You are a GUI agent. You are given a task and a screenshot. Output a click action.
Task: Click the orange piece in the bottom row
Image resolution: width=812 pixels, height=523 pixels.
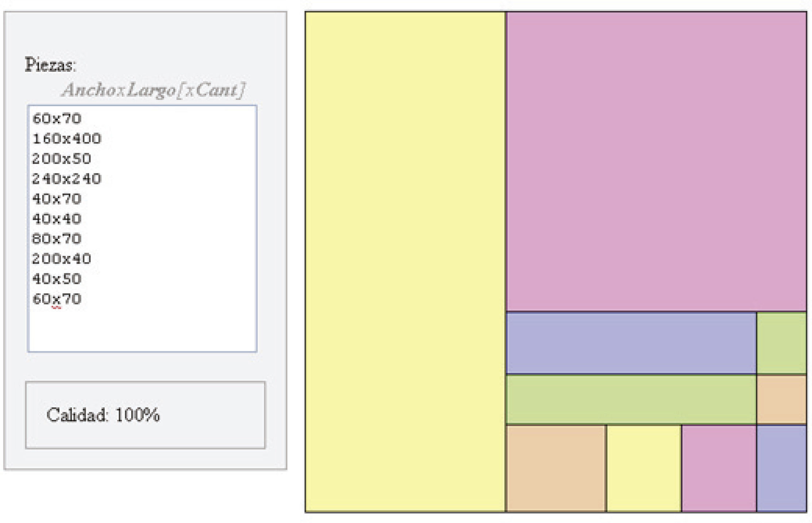point(556,468)
